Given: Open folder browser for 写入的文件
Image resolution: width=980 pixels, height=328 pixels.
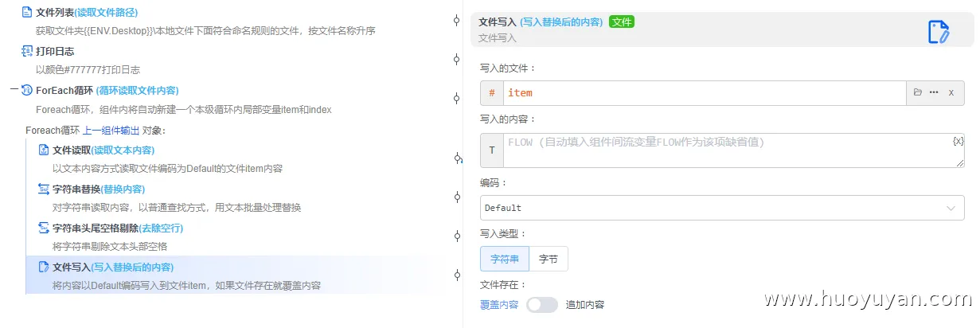Looking at the screenshot, I should pos(918,92).
